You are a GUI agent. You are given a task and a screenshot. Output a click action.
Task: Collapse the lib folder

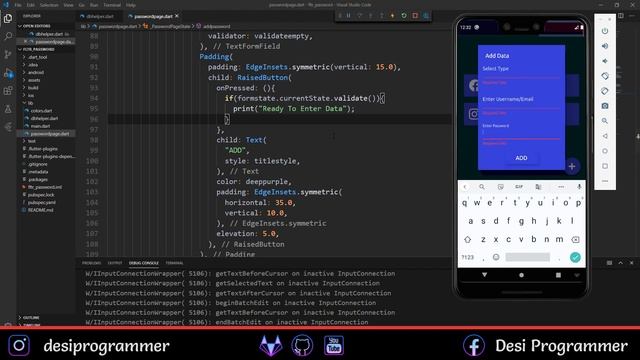click(x=30, y=103)
